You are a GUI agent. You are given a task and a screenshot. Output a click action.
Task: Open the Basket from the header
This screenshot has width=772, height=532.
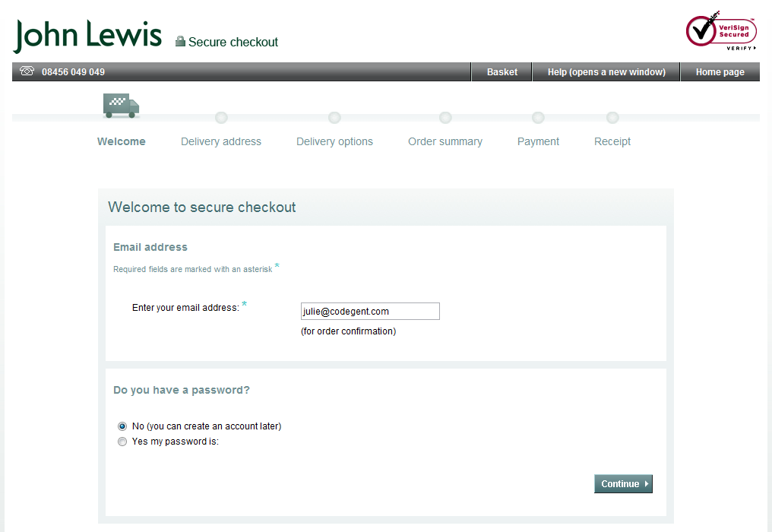pos(501,71)
